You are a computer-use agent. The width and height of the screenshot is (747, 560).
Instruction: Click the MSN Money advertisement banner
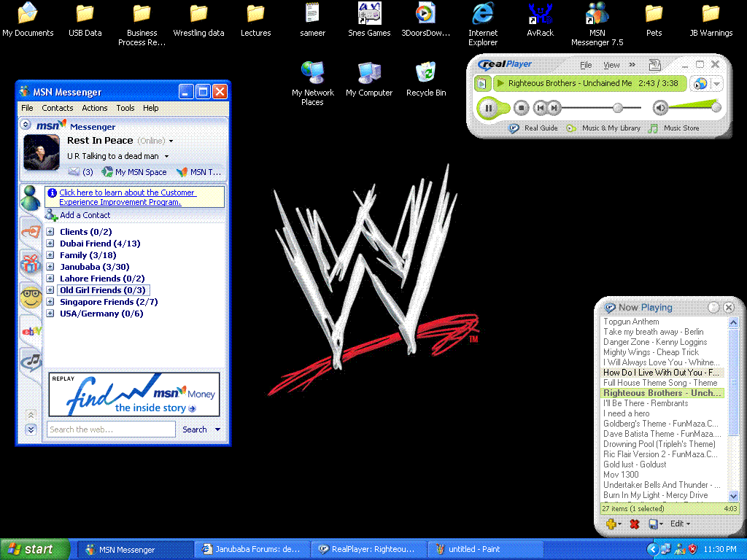pos(134,394)
